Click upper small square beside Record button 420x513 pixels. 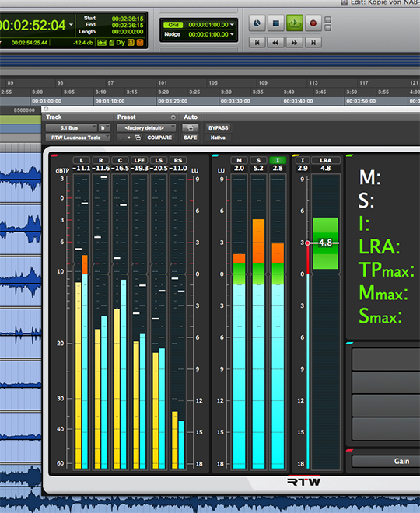(x=327, y=19)
